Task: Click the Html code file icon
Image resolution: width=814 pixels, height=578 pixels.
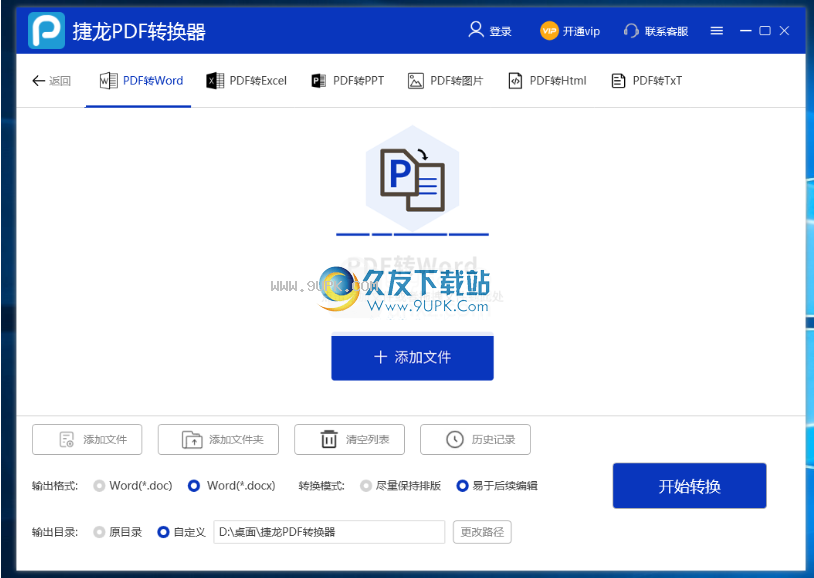Action: (515, 80)
